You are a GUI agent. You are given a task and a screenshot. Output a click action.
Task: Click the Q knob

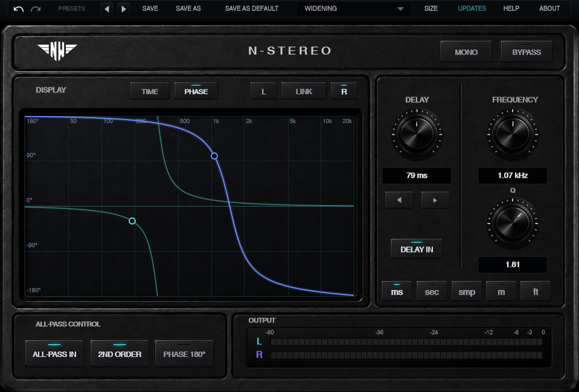click(513, 223)
